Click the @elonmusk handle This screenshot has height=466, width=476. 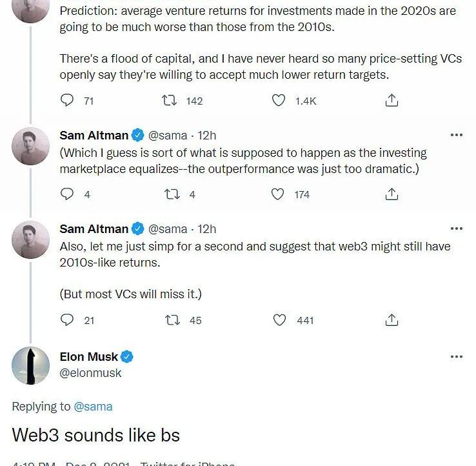tap(90, 373)
